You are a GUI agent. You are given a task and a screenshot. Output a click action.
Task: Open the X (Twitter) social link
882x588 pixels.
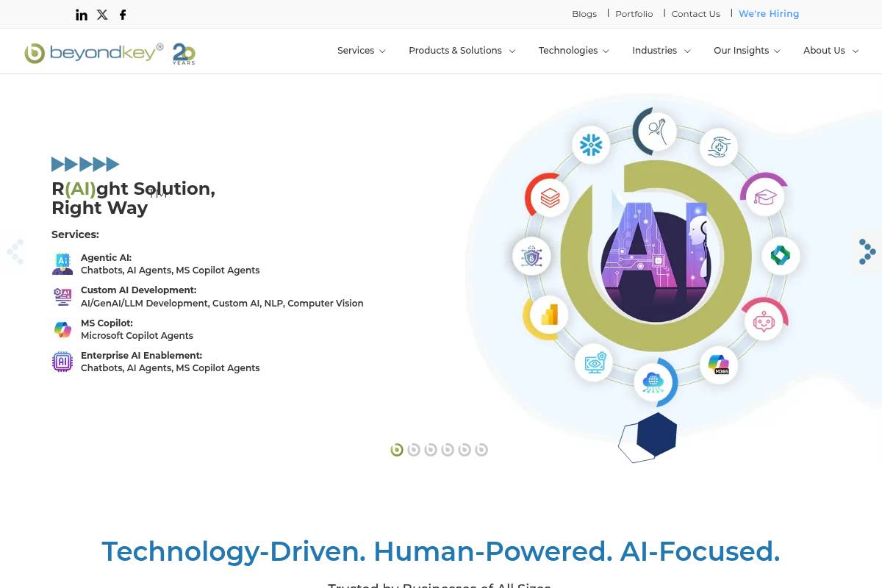coord(102,15)
